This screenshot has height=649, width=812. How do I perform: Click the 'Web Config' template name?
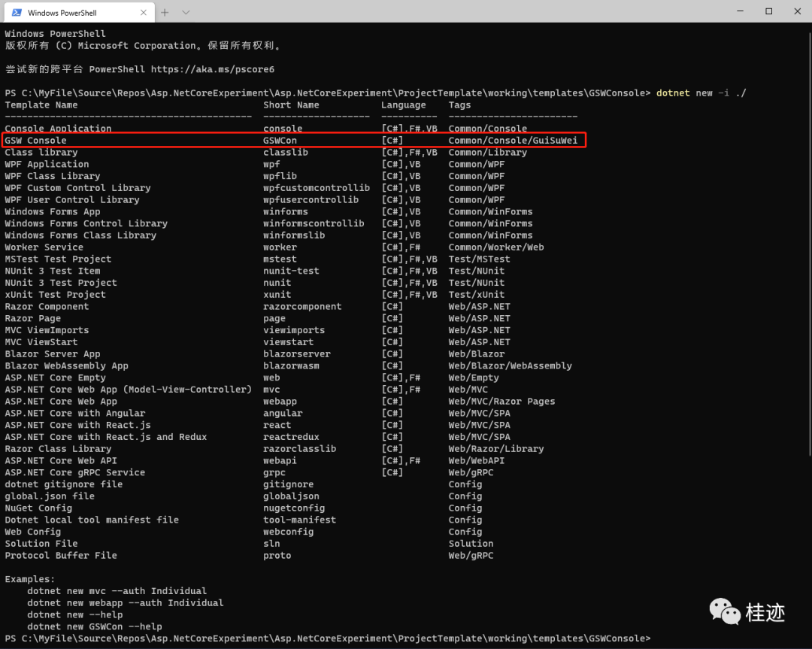[x=33, y=532]
